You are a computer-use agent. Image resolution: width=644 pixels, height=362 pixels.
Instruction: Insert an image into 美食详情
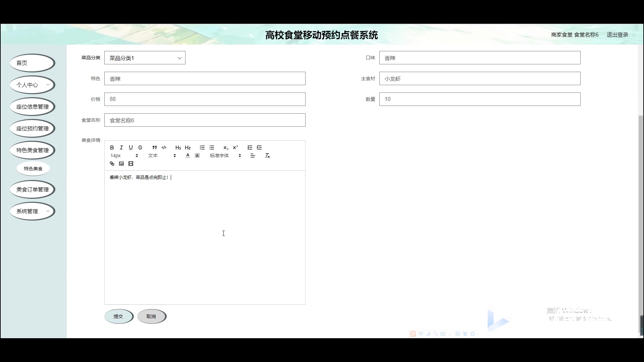[121, 164]
